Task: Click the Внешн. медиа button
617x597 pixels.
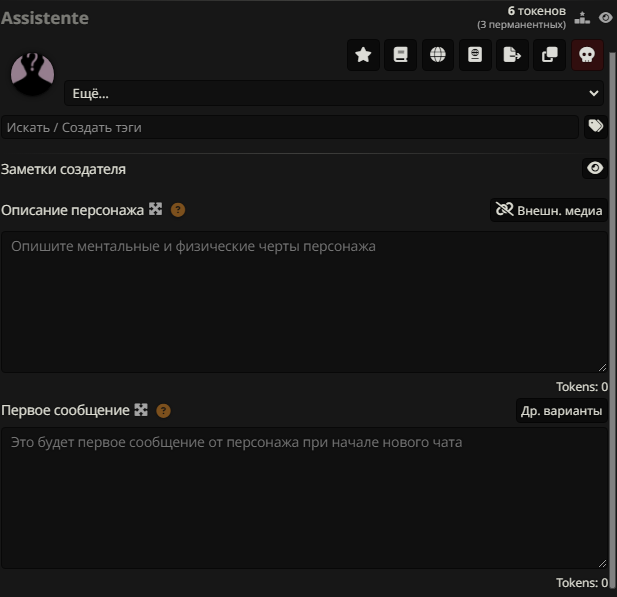Action: [x=549, y=210]
